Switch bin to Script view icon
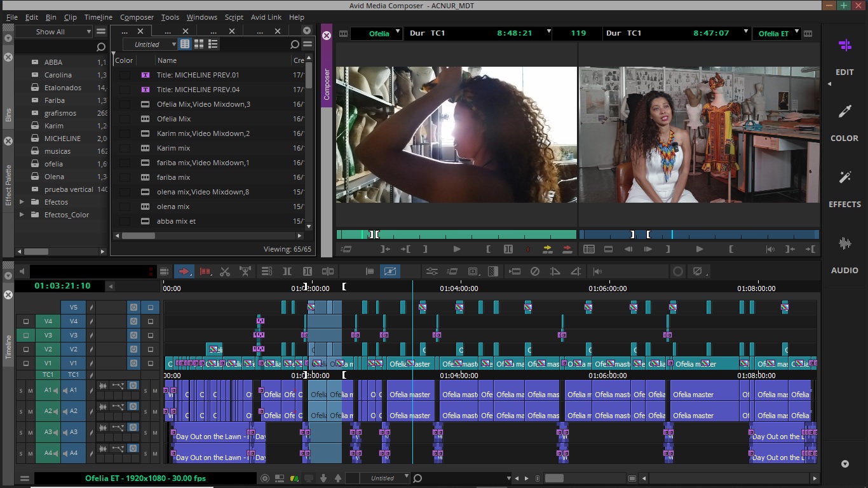Viewport: 868px width, 488px height. click(x=213, y=44)
